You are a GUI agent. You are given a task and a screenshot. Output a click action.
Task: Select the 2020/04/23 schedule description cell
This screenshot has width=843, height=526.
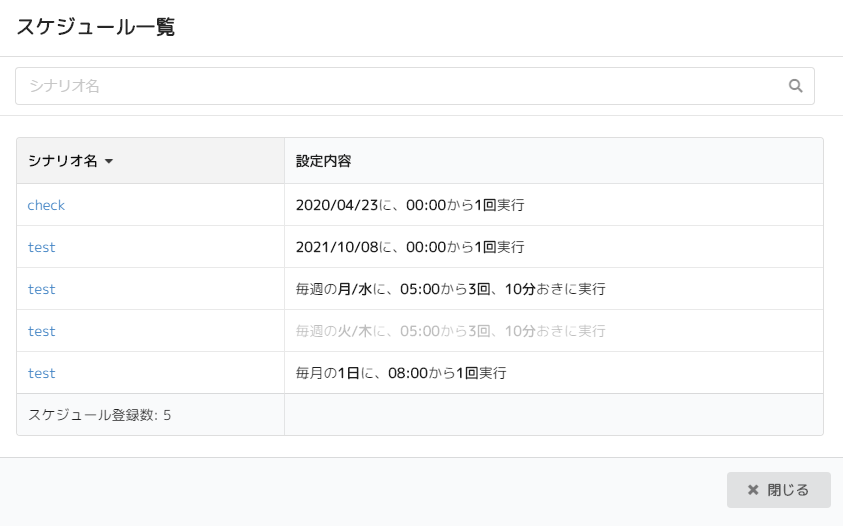pyautogui.click(x=410, y=205)
